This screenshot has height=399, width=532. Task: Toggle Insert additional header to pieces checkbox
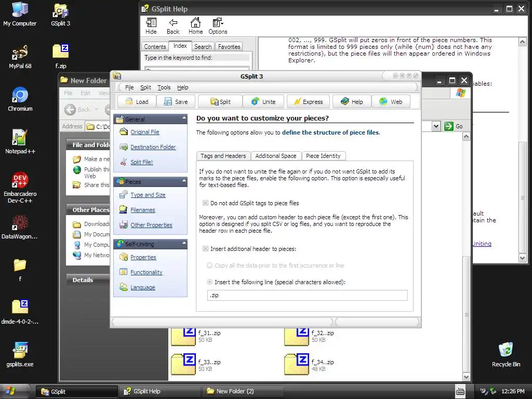(205, 249)
